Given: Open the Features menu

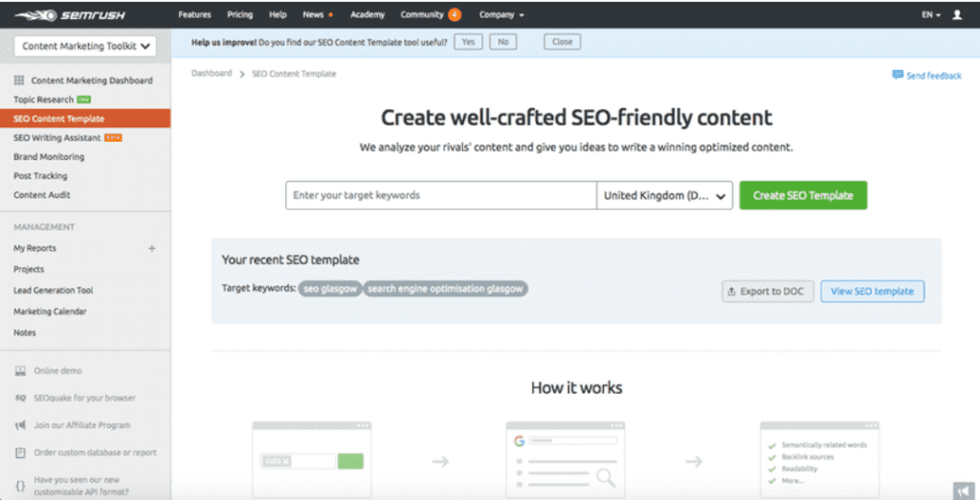Looking at the screenshot, I should (194, 15).
